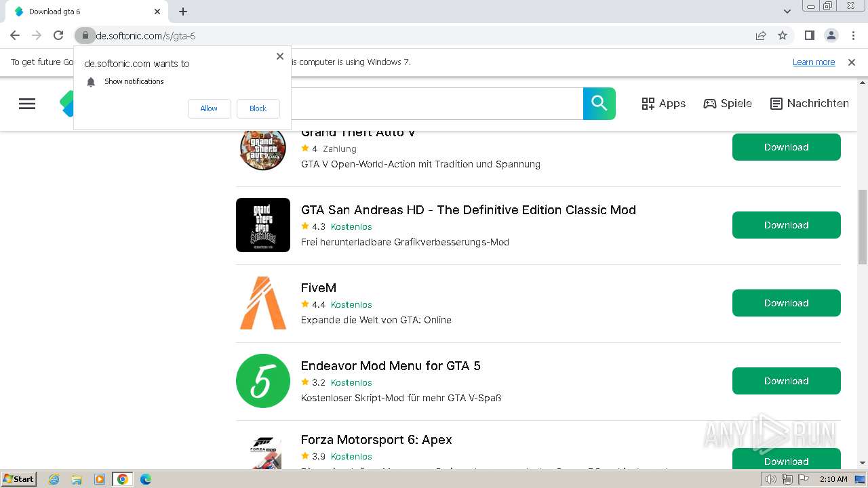Open GTA San Andreas HD title link
The height and width of the screenshot is (488, 868).
[469, 210]
